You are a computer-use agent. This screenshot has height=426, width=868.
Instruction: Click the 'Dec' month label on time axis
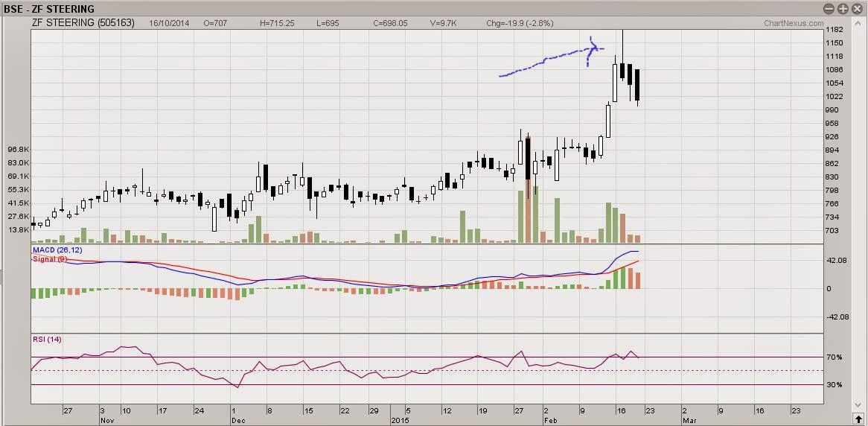pyautogui.click(x=239, y=421)
